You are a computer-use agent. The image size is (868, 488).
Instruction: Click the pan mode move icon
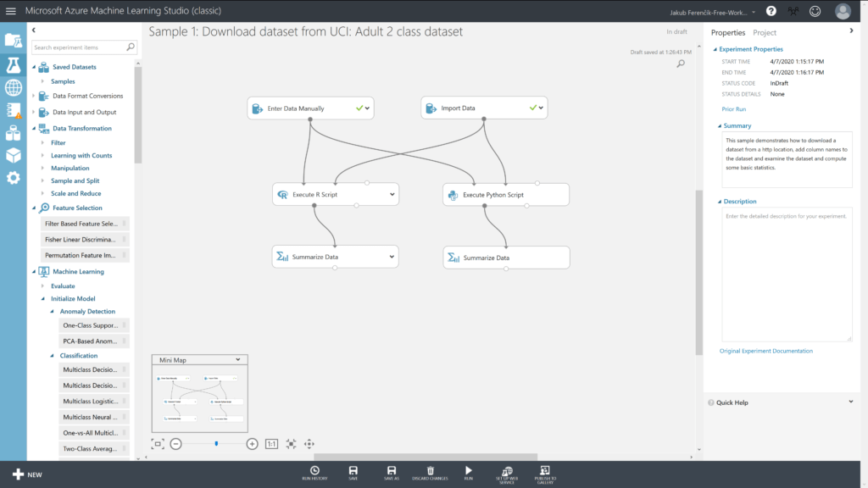(x=309, y=444)
